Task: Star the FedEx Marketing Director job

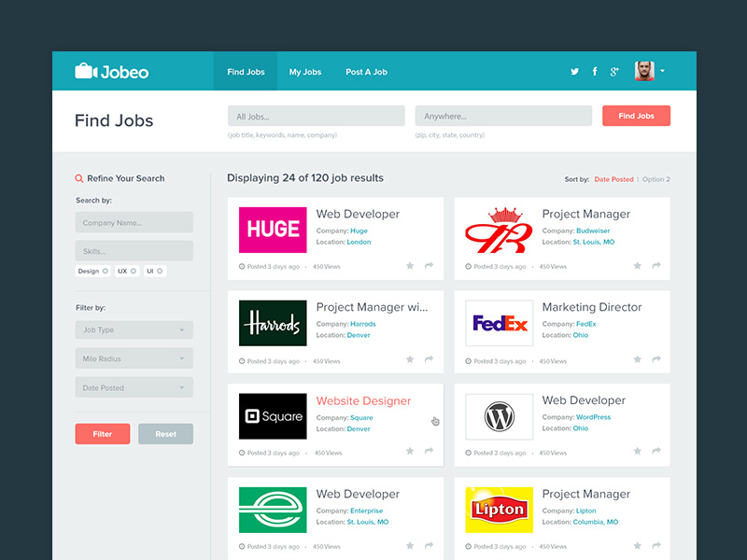Action: pyautogui.click(x=638, y=359)
